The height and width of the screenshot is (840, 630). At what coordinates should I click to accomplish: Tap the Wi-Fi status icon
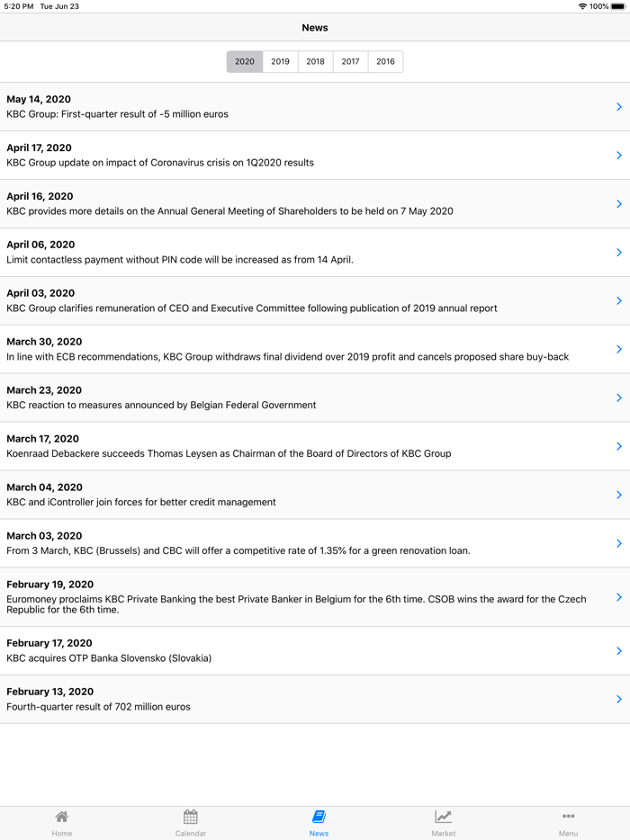point(582,6)
